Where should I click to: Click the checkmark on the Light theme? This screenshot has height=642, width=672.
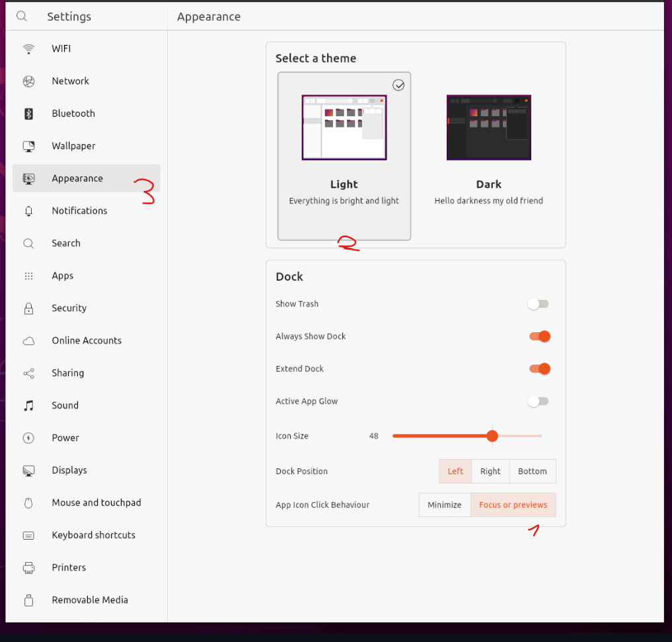[398, 85]
